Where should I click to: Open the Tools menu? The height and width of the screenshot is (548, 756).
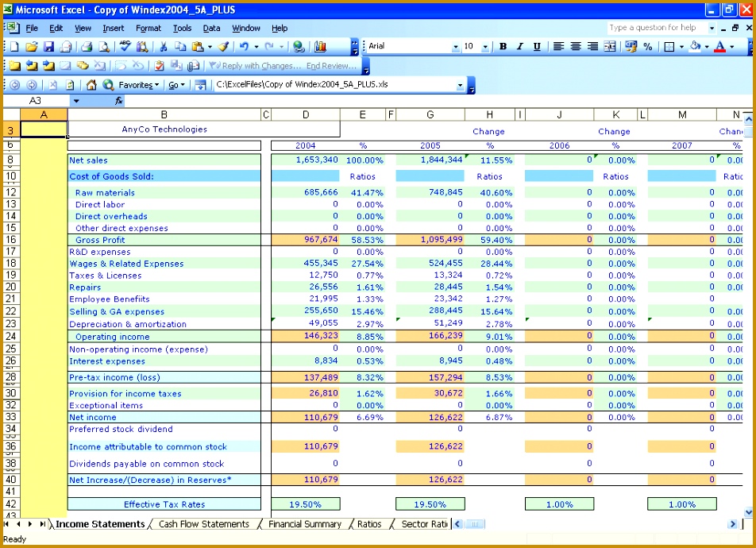[x=183, y=29]
